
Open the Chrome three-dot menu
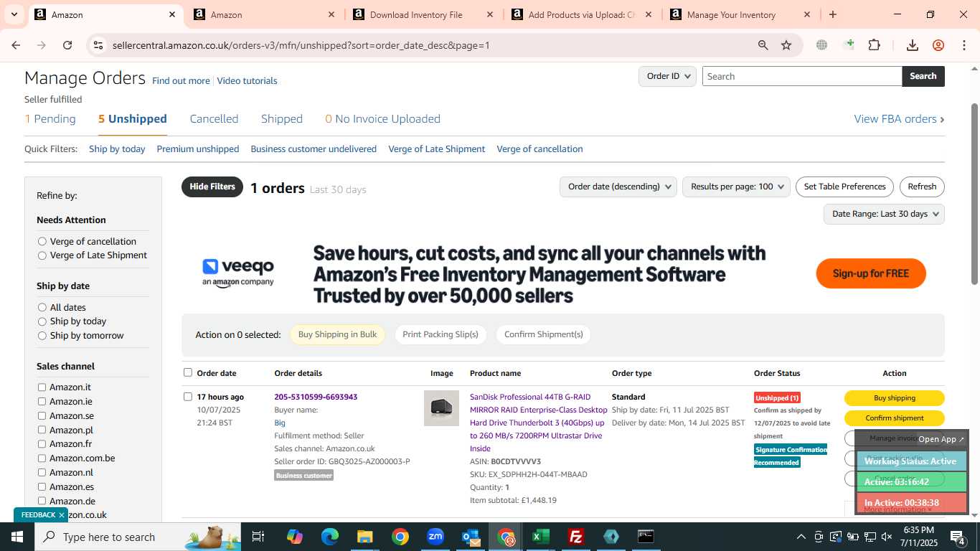(963, 45)
